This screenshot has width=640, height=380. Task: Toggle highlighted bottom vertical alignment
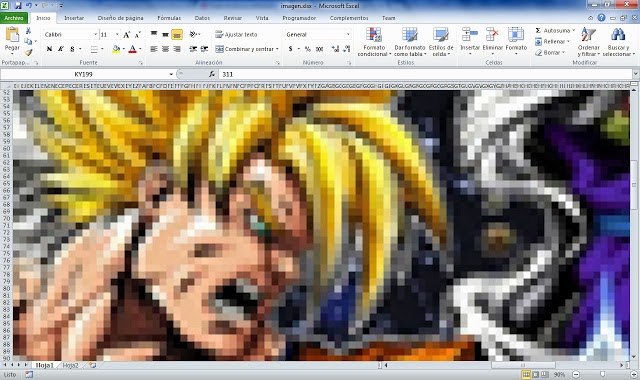point(177,35)
